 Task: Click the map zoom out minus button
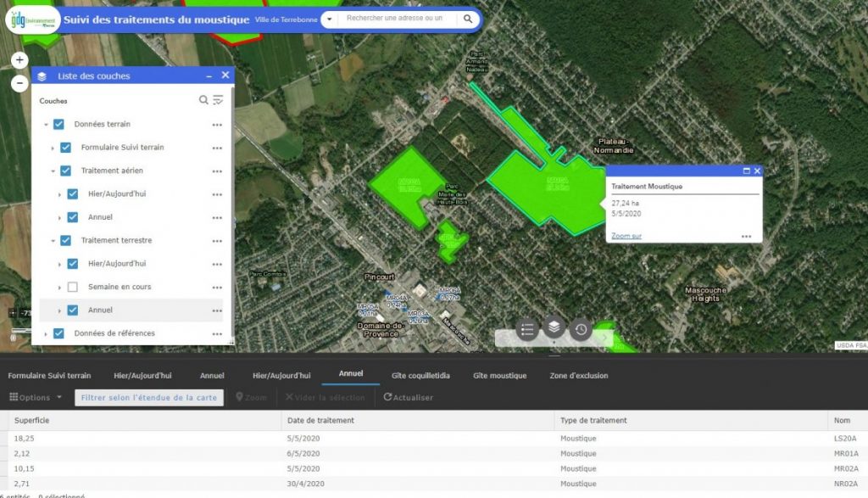(x=19, y=83)
